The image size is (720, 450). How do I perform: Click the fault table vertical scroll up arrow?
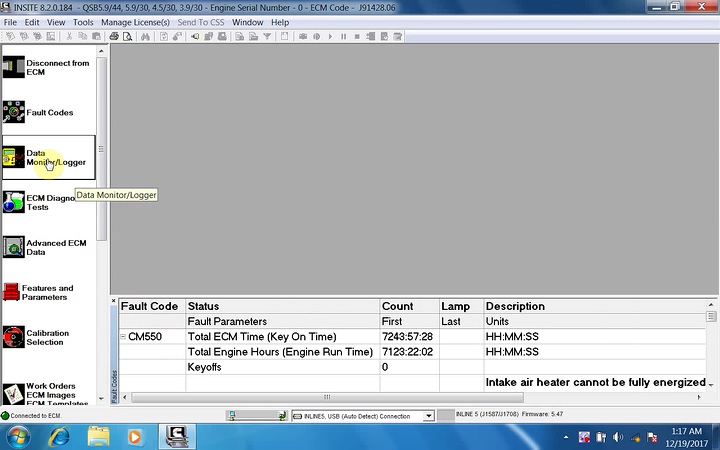coord(711,305)
